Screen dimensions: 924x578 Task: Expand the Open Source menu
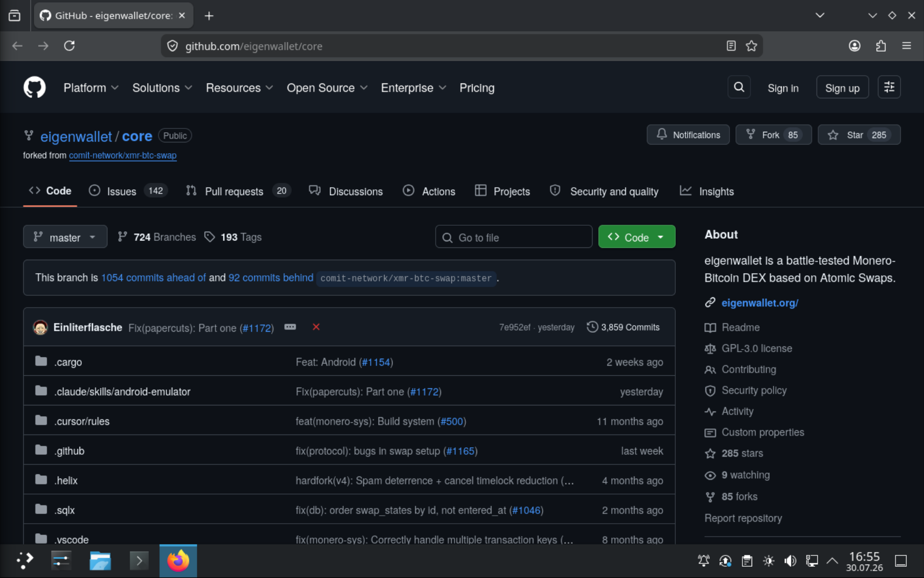point(327,88)
